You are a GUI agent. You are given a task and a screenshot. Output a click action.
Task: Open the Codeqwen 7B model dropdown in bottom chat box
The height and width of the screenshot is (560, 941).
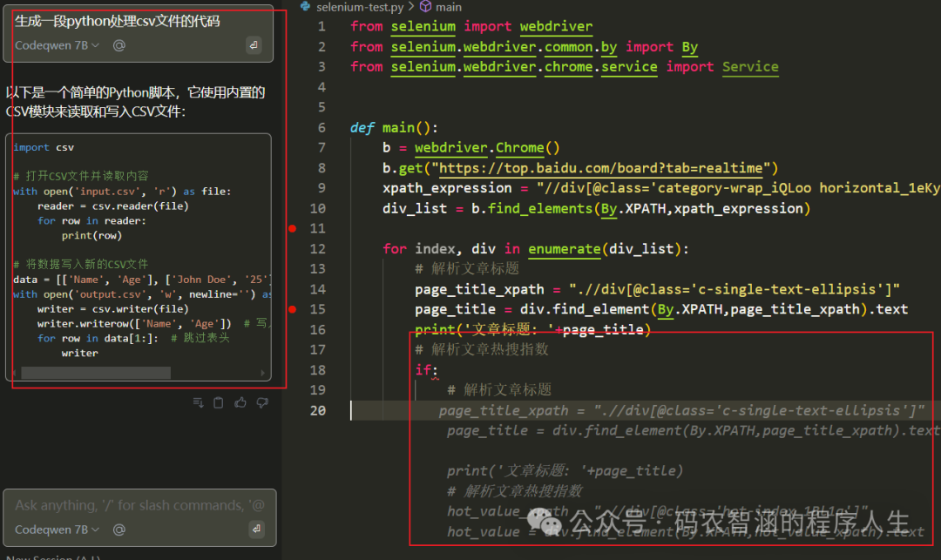coord(57,530)
